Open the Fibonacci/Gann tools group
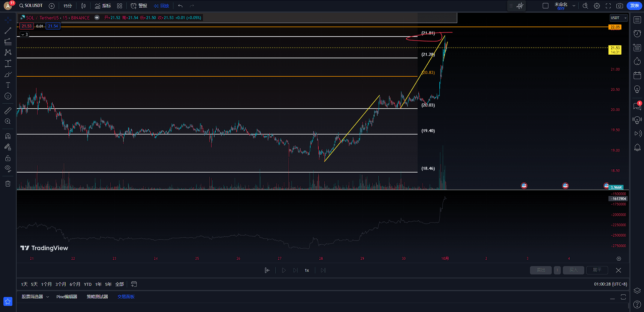The height and width of the screenshot is (312, 644). 8,42
